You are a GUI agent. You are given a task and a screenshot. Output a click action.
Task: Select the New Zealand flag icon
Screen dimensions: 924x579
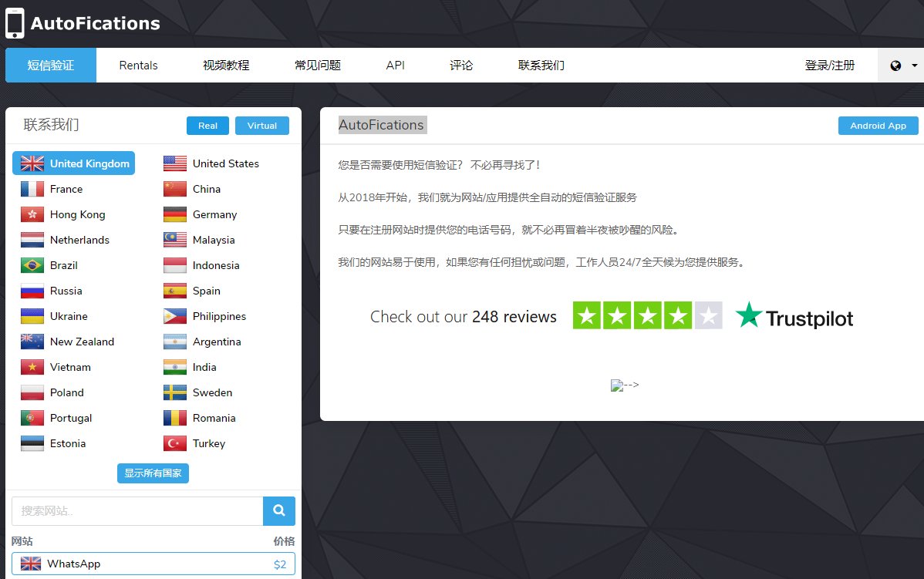coord(32,342)
